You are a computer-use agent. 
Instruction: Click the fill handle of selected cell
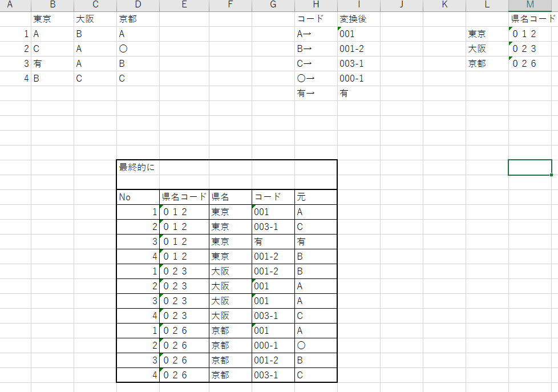[552, 175]
